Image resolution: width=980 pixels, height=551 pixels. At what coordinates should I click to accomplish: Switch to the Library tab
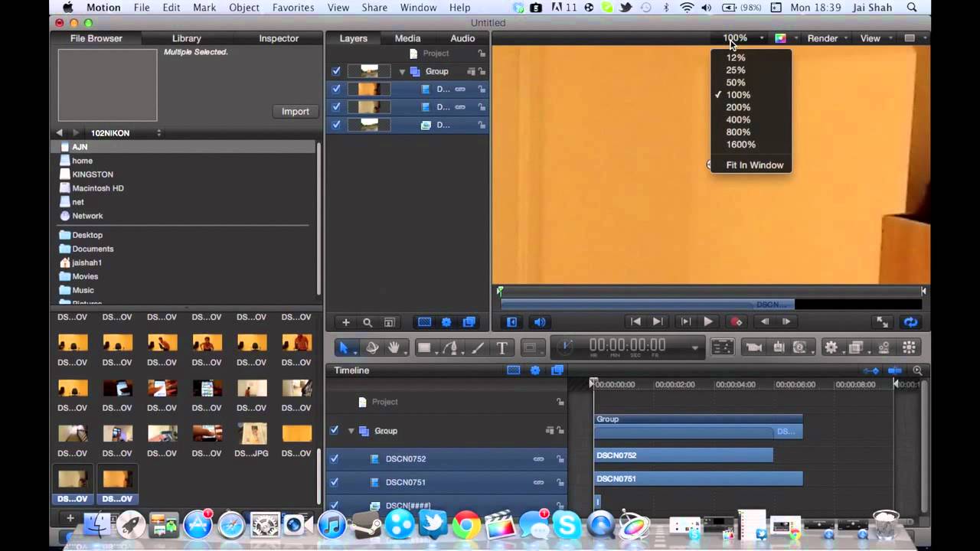(186, 38)
